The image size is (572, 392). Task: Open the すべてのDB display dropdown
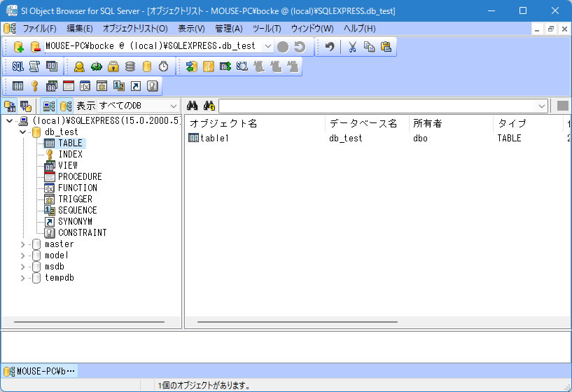tap(173, 106)
